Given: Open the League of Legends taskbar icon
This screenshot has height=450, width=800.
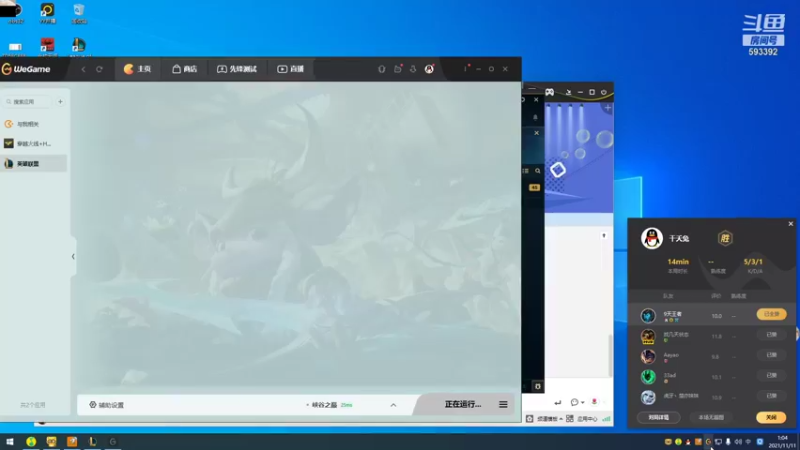Looking at the screenshot, I should [92, 442].
